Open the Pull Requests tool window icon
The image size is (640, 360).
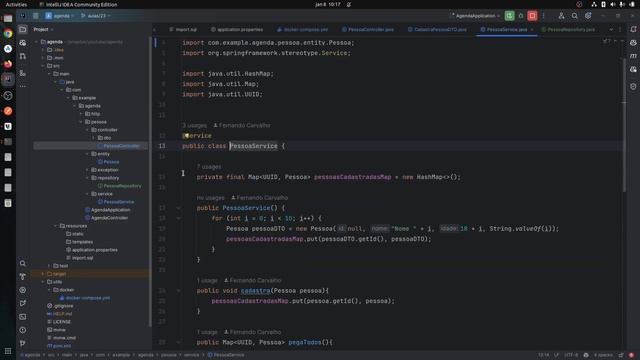click(23, 56)
